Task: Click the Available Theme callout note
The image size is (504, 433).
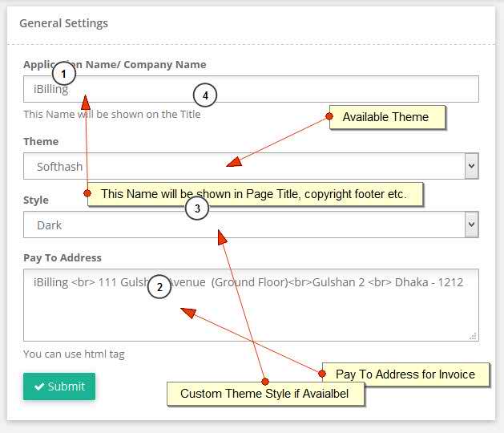Action: [387, 117]
